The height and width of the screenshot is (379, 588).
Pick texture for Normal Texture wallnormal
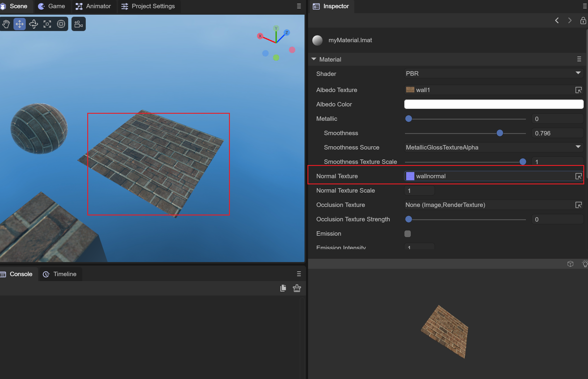[x=578, y=176]
